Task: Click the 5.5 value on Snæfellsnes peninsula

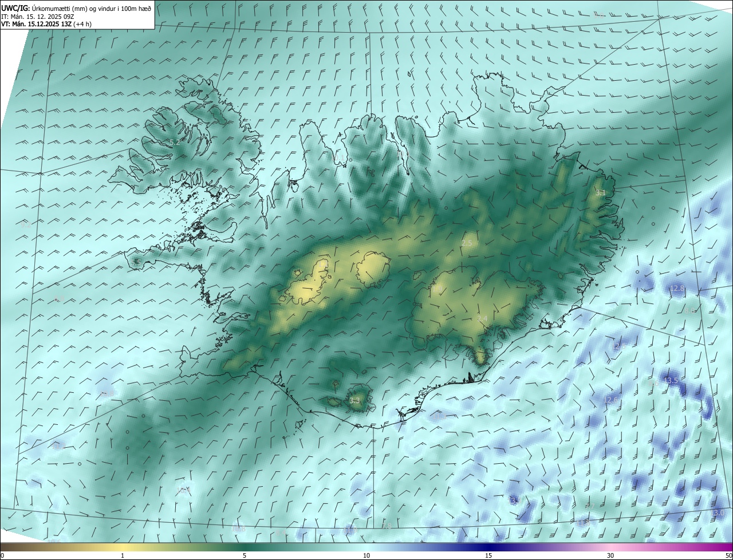Action: (136, 262)
